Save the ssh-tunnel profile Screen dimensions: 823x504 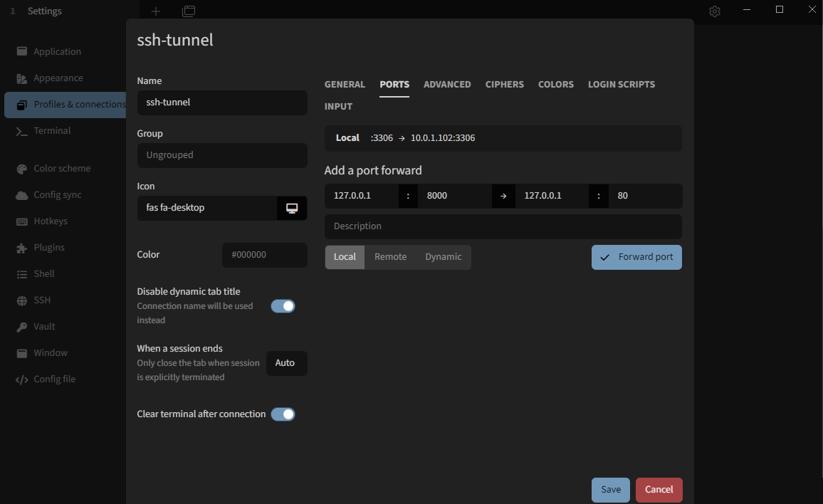610,490
